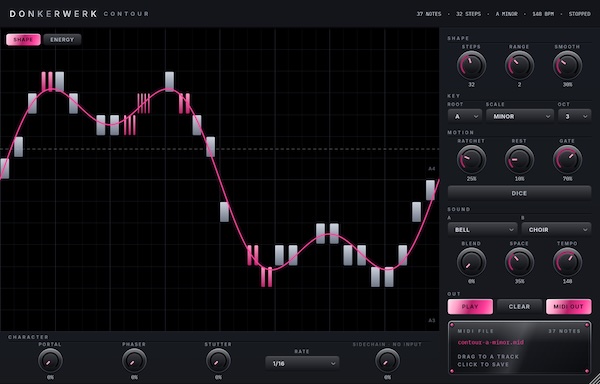Turn the RATCHET knob
Screen dimensions: 600x384
tap(471, 159)
